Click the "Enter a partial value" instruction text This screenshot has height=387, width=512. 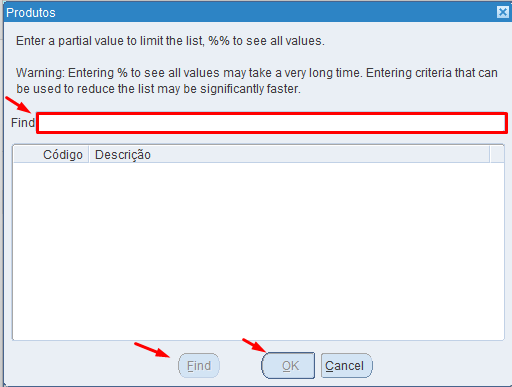tap(170, 41)
